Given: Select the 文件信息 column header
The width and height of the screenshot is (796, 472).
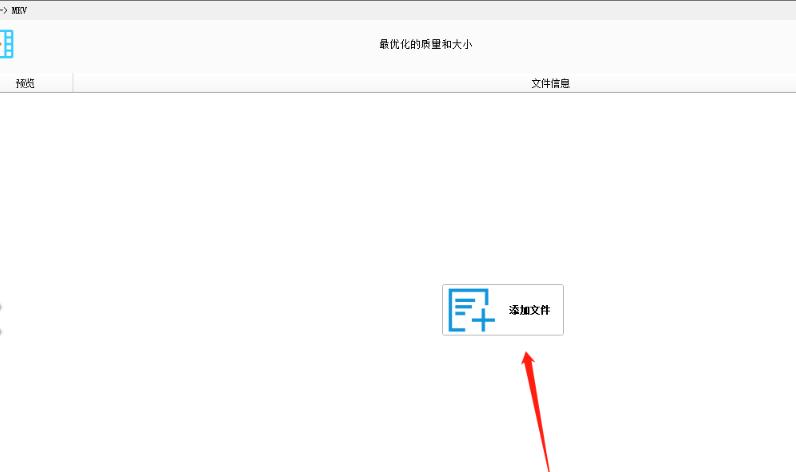Looking at the screenshot, I should (x=550, y=84).
